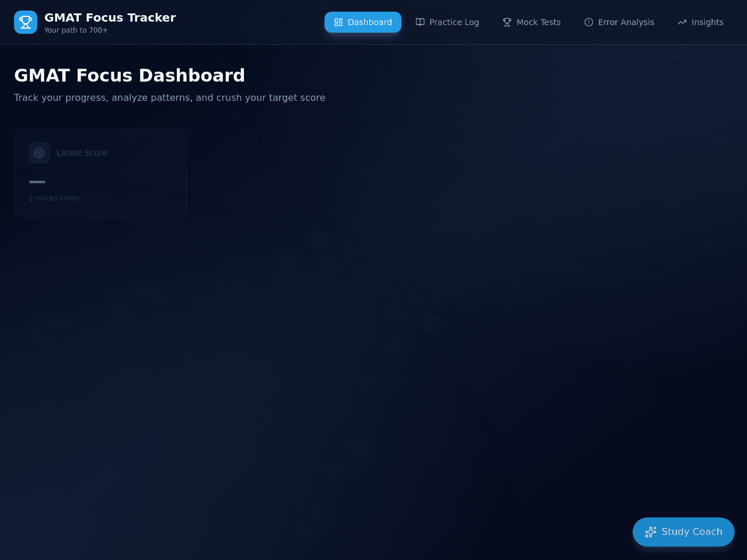The image size is (747, 560).
Task: Select the Dashboard tab label
Action: (x=370, y=22)
